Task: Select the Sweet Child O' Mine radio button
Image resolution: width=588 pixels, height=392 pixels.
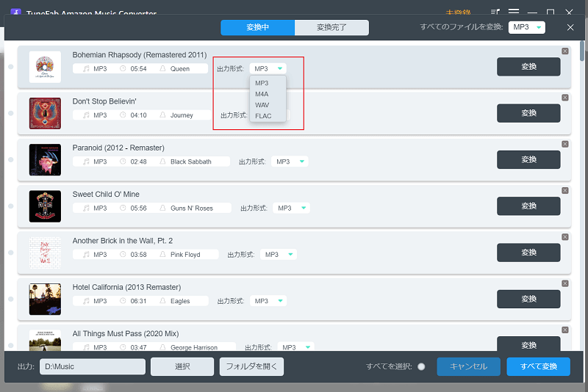Action: tap(11, 206)
